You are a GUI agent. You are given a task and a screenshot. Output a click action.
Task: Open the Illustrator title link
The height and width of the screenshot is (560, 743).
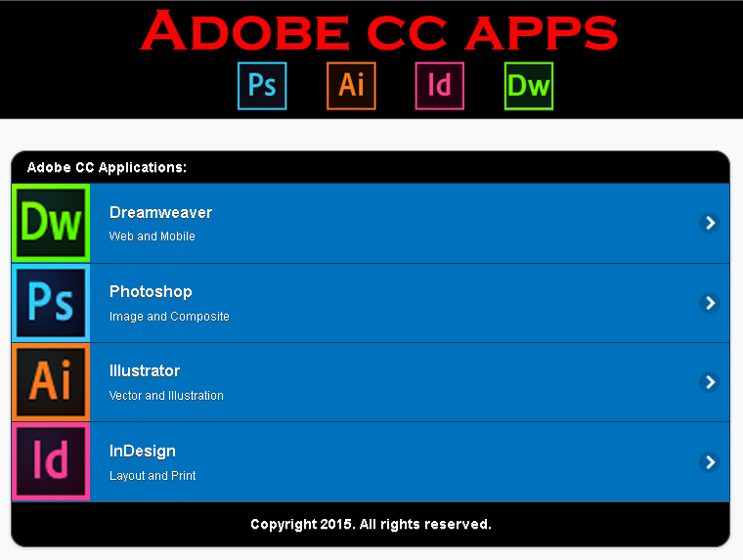point(145,371)
